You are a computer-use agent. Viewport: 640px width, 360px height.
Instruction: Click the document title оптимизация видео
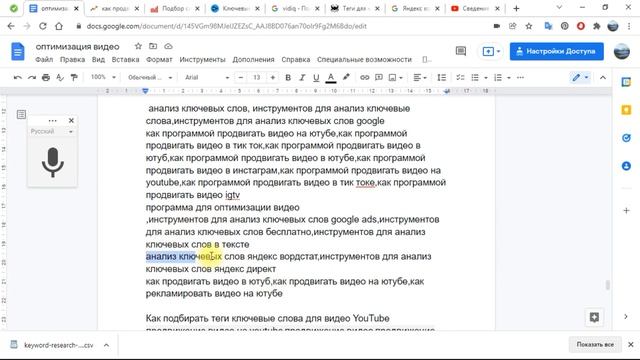[78, 47]
